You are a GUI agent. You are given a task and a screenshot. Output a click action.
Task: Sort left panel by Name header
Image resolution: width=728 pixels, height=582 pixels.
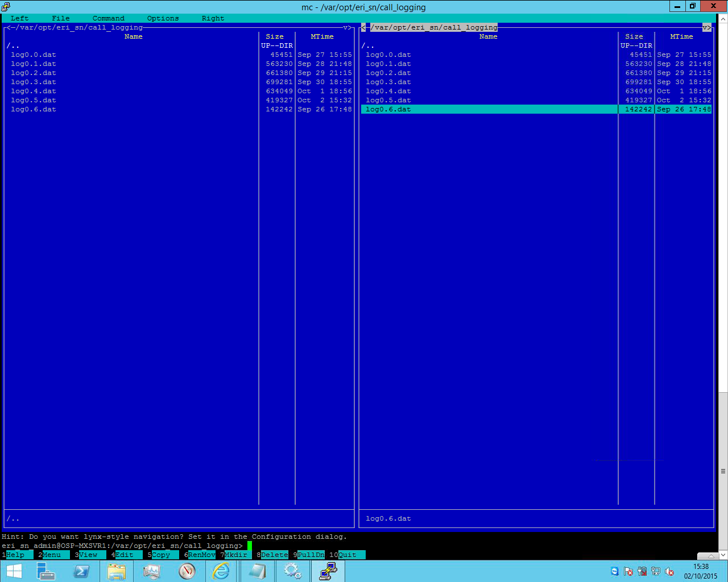[133, 36]
